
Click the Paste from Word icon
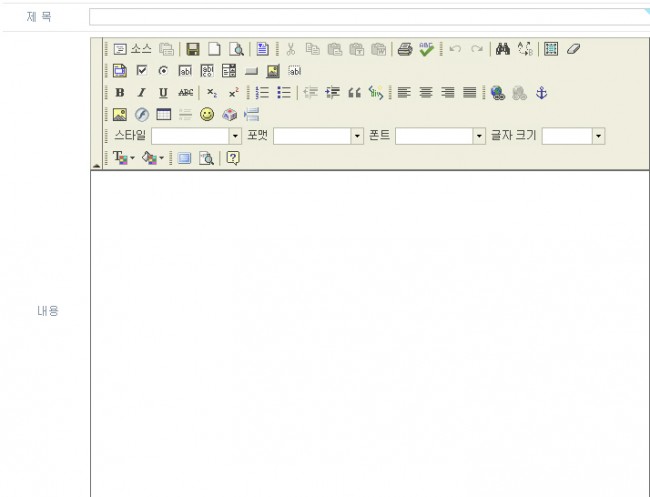[x=378, y=49]
